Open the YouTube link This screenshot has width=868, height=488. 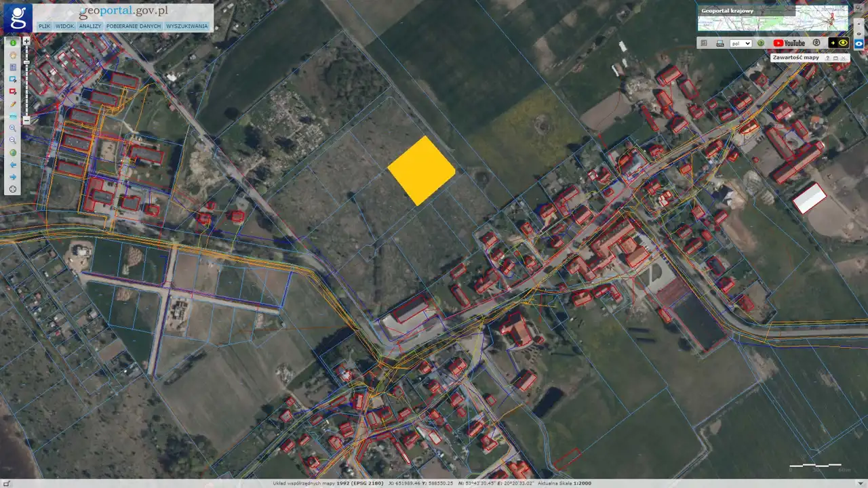click(789, 43)
